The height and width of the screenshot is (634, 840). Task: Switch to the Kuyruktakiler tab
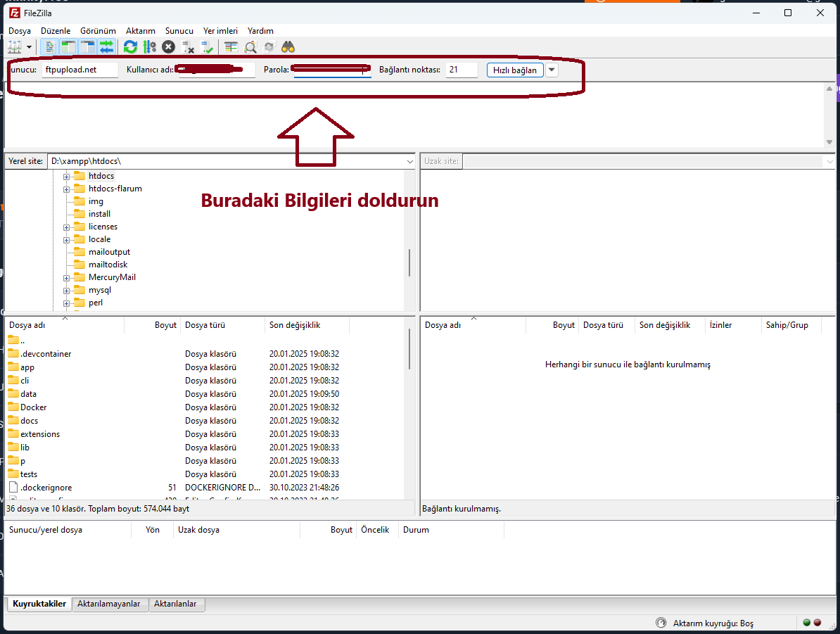coord(39,604)
